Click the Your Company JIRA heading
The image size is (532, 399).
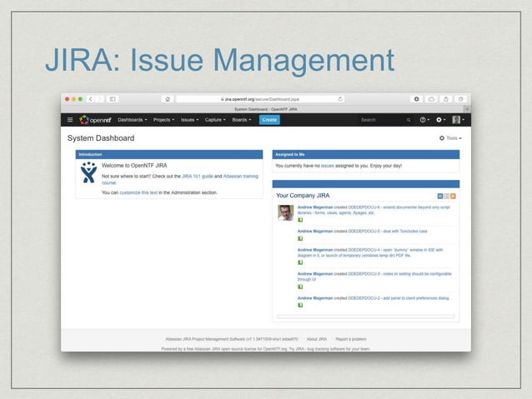tap(303, 196)
